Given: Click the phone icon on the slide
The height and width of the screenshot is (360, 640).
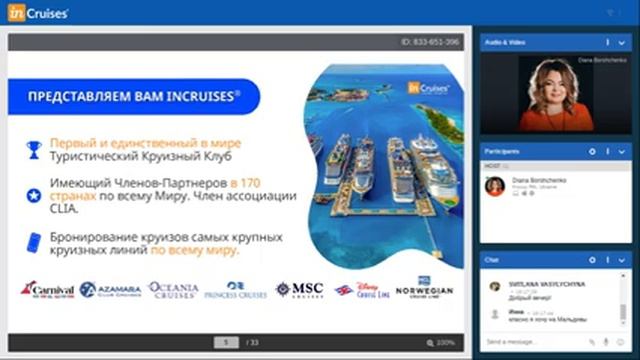Looking at the screenshot, I should click(x=34, y=243).
